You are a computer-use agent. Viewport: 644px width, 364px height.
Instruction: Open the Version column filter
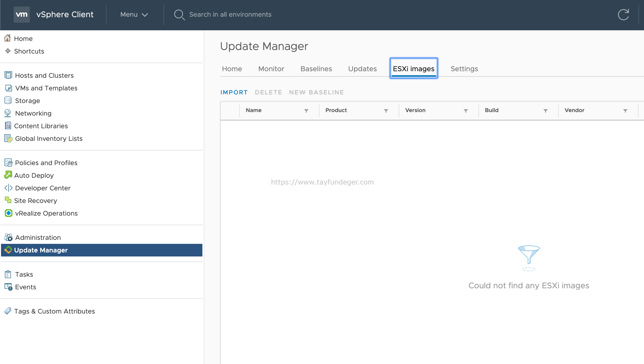tap(466, 111)
